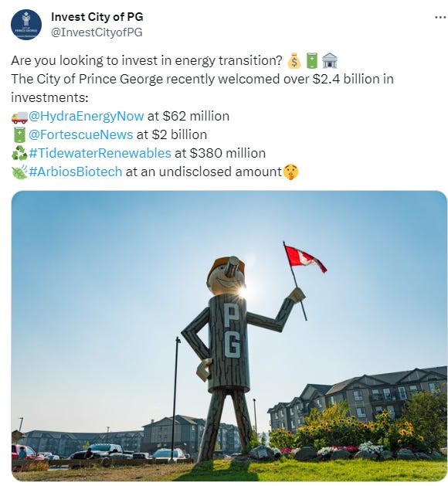Click the Canadian flag in the photo
448x486 pixels.
tap(305, 260)
